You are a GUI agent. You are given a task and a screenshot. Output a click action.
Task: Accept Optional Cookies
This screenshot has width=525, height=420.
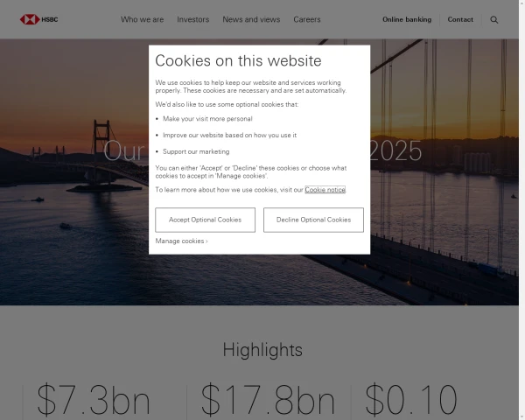coord(206,220)
